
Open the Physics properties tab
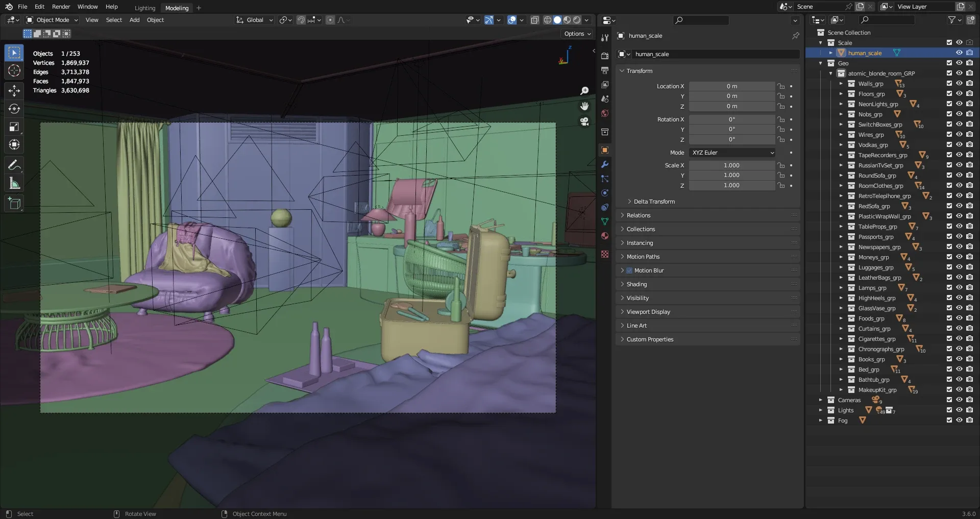click(605, 193)
